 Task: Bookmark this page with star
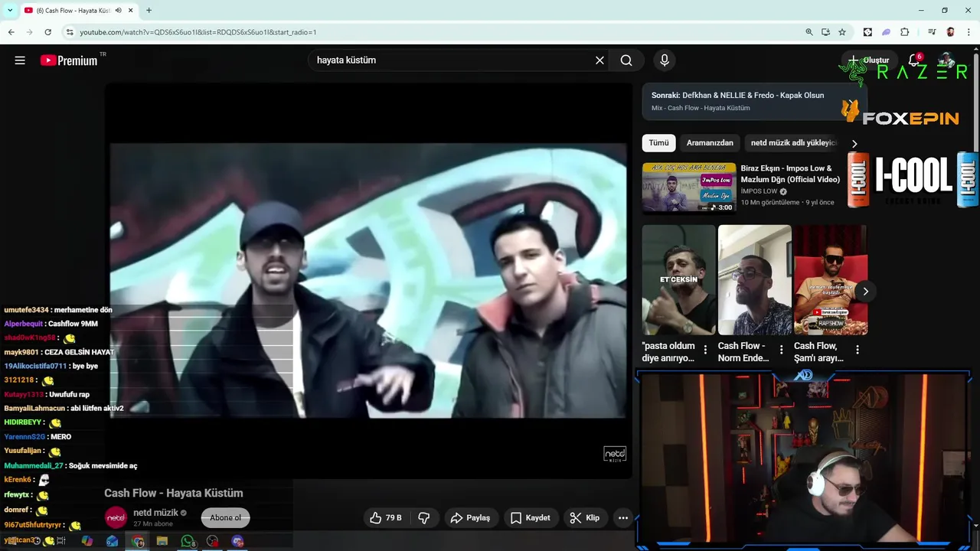842,32
